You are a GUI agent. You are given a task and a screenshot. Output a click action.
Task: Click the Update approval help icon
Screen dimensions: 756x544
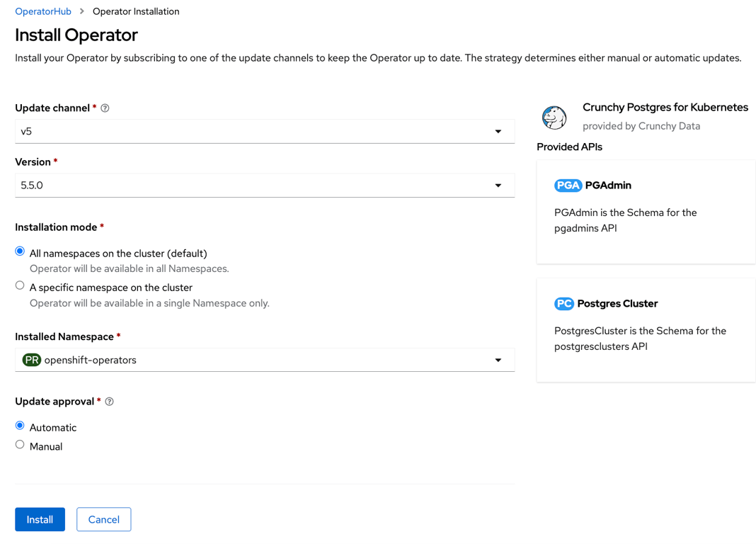110,401
